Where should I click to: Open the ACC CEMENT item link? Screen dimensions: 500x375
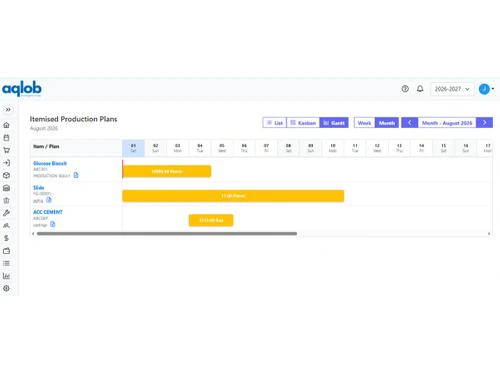click(x=48, y=212)
